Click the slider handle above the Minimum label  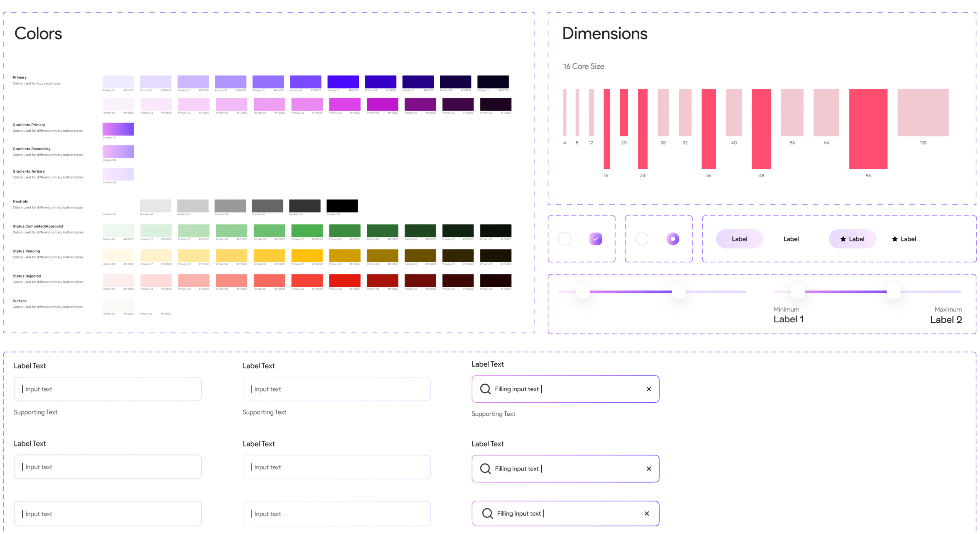798,292
